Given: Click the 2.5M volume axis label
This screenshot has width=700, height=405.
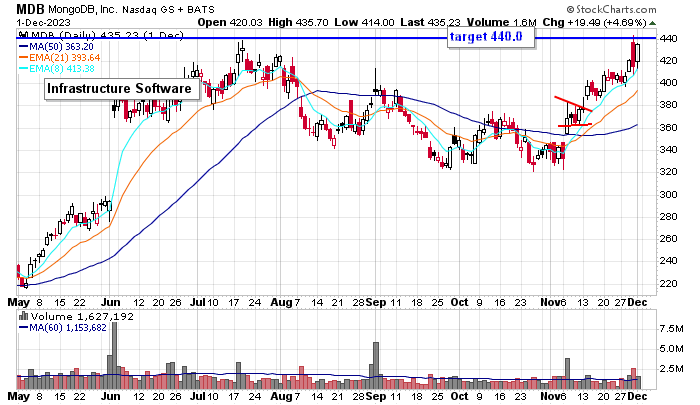Looking at the screenshot, I should point(671,368).
